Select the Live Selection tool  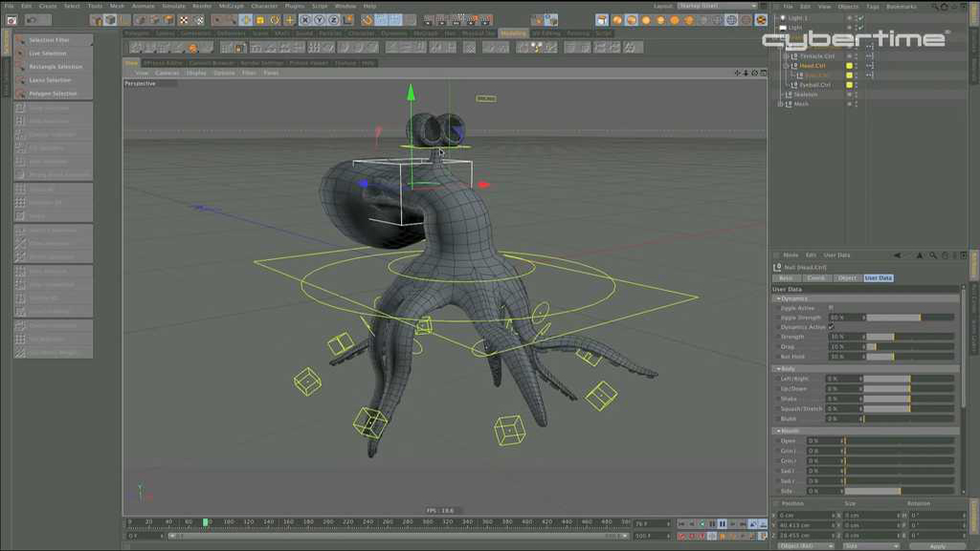point(53,54)
